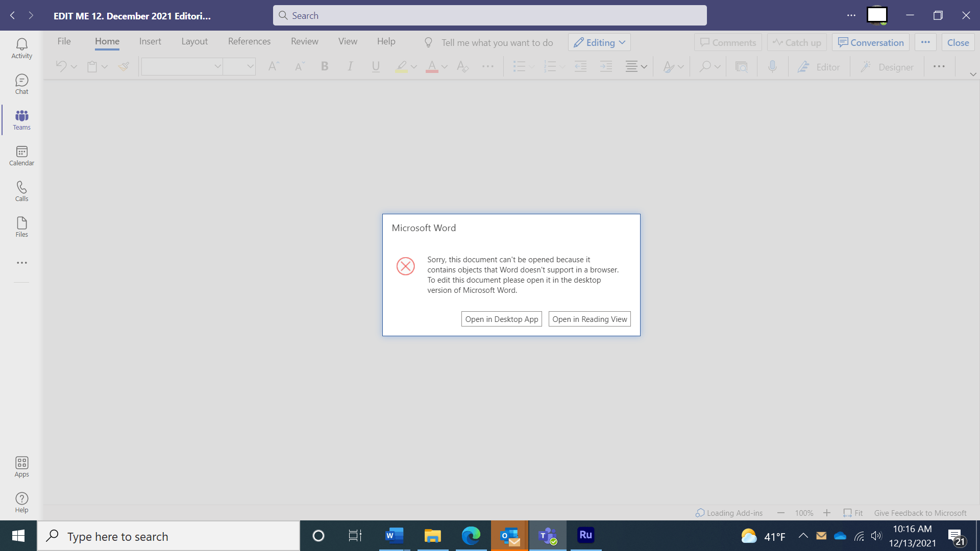
Task: Switch to the Review tab
Action: click(305, 41)
